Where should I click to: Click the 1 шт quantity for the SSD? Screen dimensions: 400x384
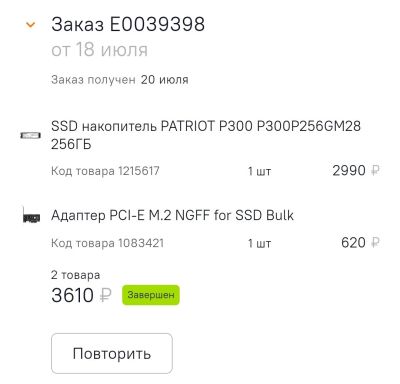click(x=259, y=171)
